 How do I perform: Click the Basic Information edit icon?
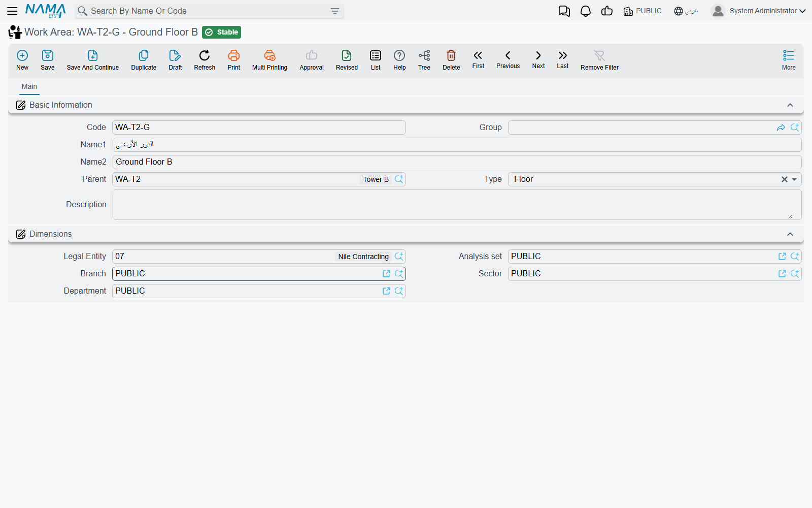(21, 105)
